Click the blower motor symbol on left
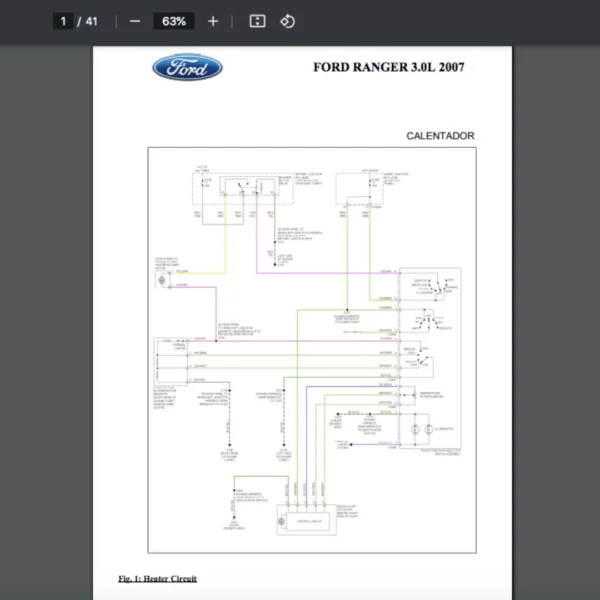 click(x=161, y=280)
